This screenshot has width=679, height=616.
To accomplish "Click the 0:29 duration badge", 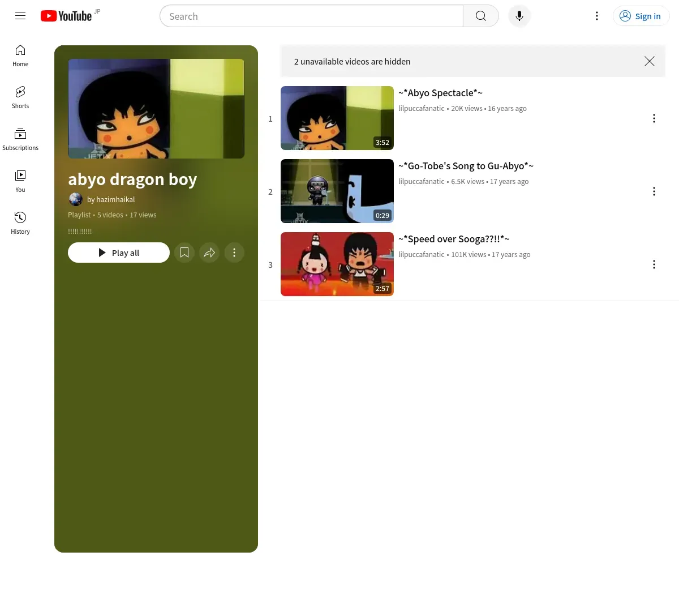I will tap(383, 215).
